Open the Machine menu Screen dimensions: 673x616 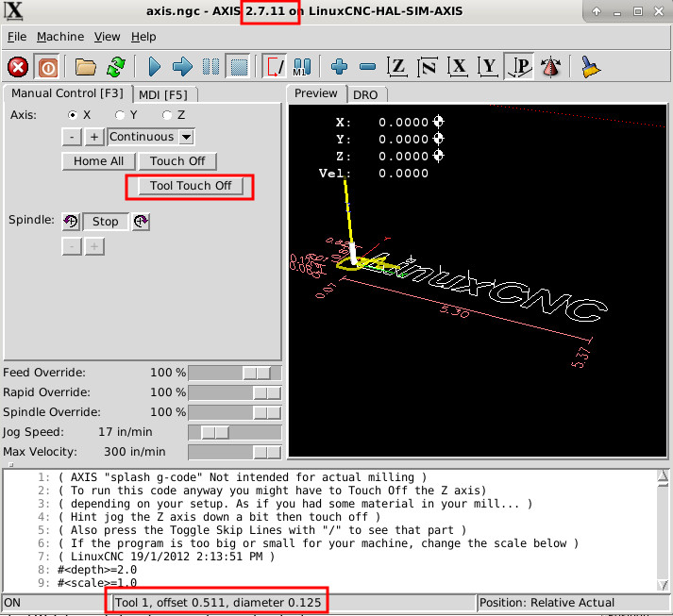pos(60,37)
